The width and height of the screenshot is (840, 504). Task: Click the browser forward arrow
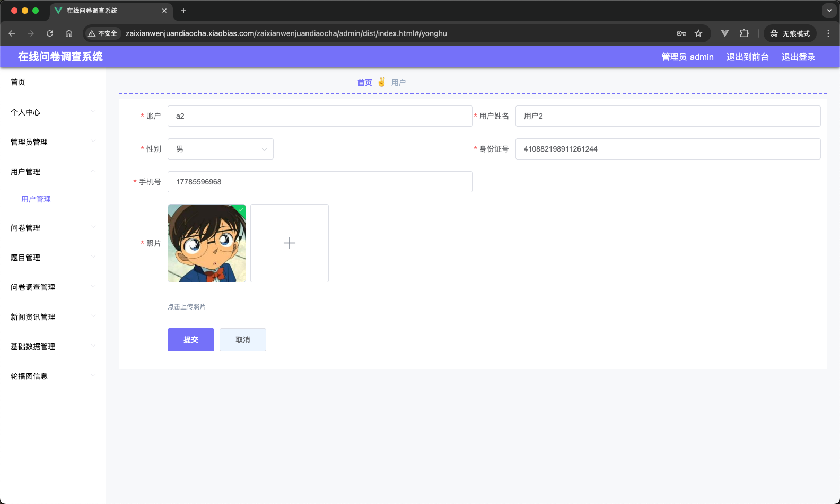[31, 33]
